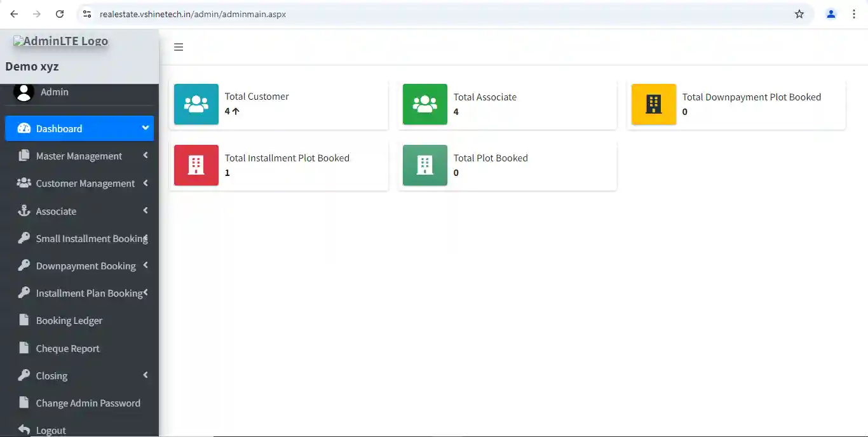
Task: Toggle sidebar with the hamburger menu icon
Action: 179,47
